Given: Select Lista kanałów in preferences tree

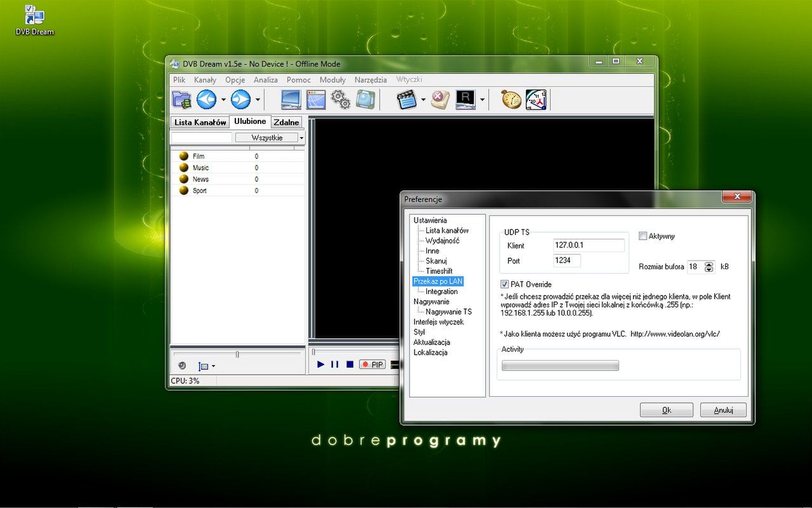Looking at the screenshot, I should point(447,231).
